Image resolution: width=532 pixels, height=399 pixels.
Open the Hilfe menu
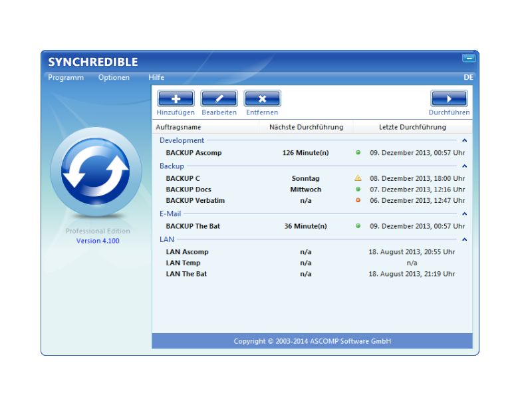156,77
